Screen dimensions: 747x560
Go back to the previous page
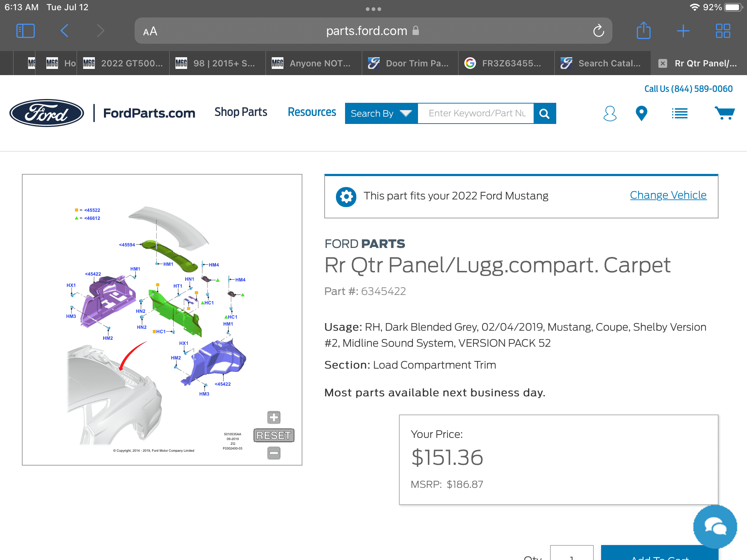click(x=64, y=31)
